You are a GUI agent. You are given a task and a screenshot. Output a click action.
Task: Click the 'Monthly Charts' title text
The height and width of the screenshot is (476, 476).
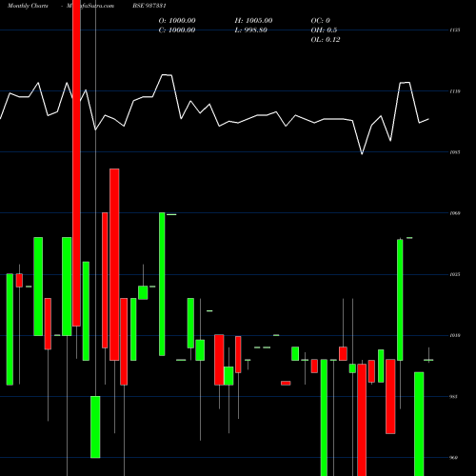28,6
